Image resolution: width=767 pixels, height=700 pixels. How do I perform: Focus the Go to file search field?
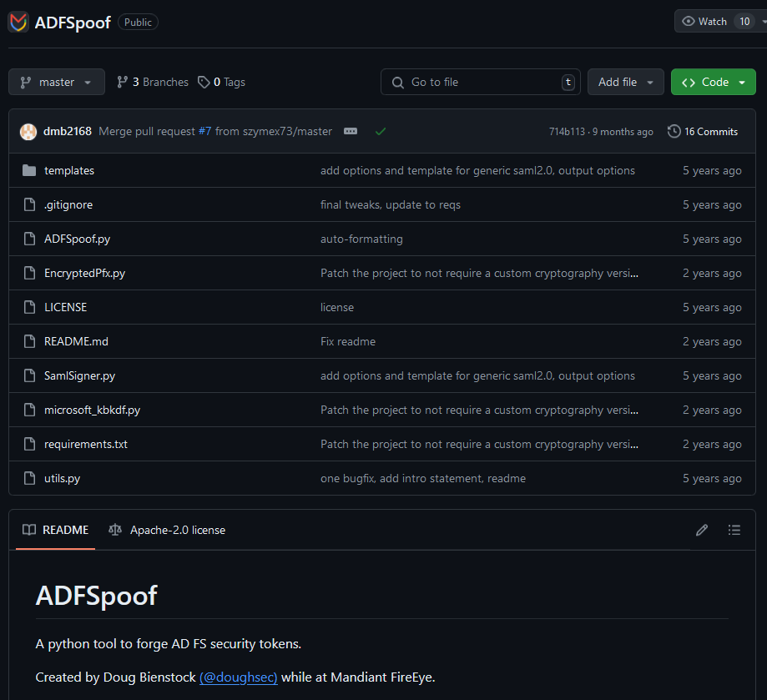[x=481, y=82]
